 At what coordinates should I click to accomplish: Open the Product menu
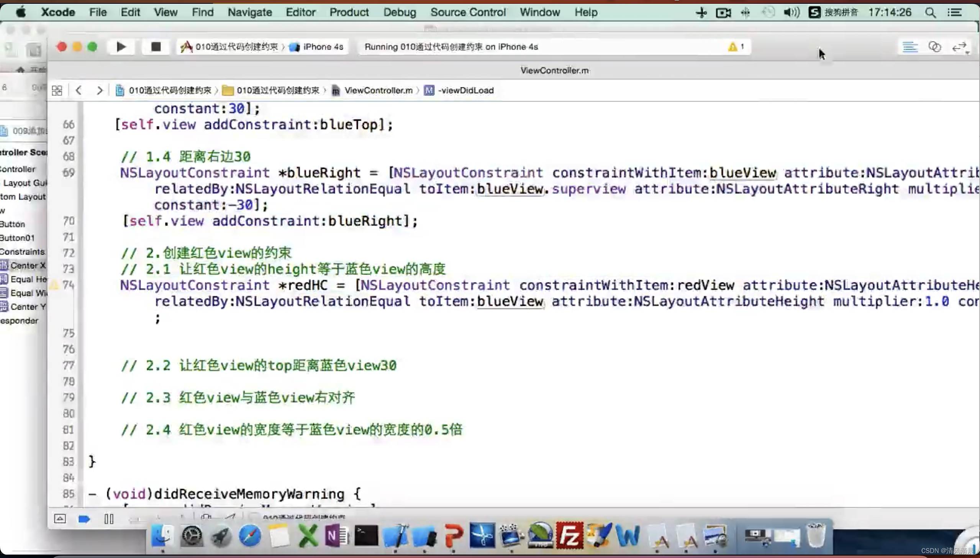tap(349, 12)
